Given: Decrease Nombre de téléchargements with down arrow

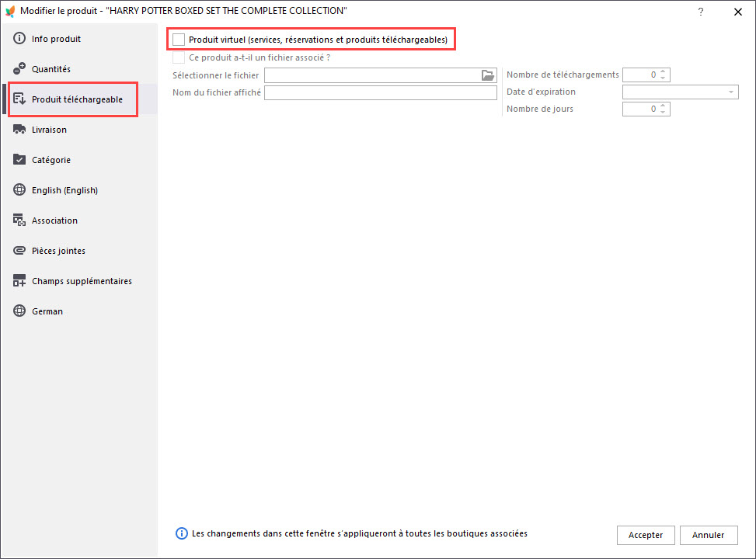Looking at the screenshot, I should 663,78.
